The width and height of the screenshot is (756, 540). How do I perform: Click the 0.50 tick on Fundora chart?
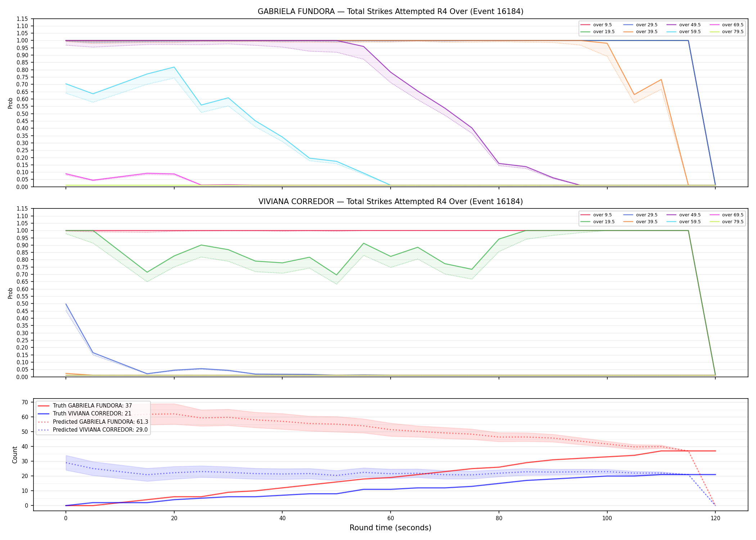[x=22, y=114]
